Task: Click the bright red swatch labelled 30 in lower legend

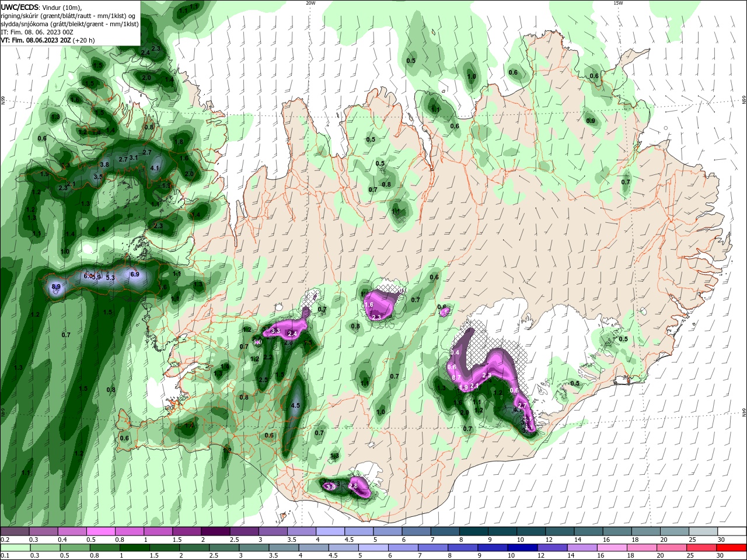Action: pos(732,548)
